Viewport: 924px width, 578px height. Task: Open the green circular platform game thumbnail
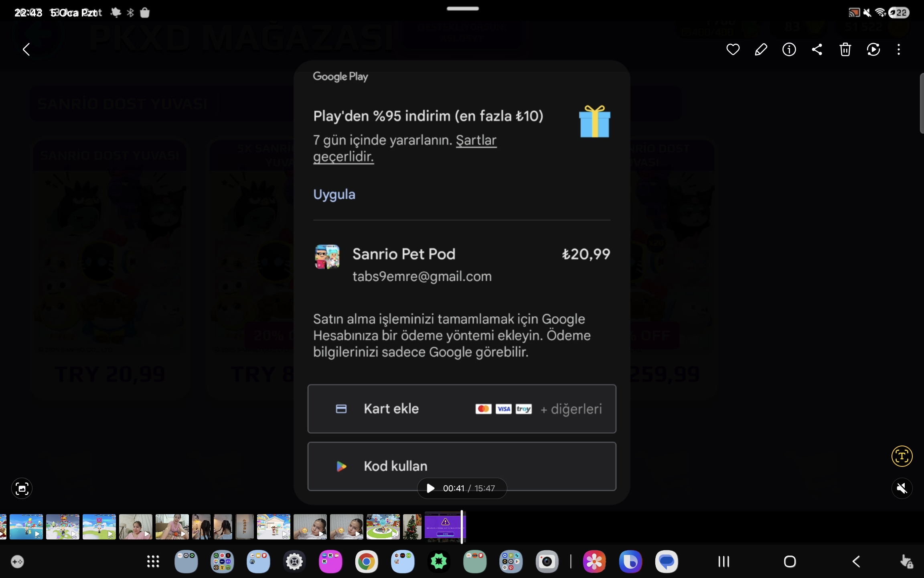coord(383,527)
